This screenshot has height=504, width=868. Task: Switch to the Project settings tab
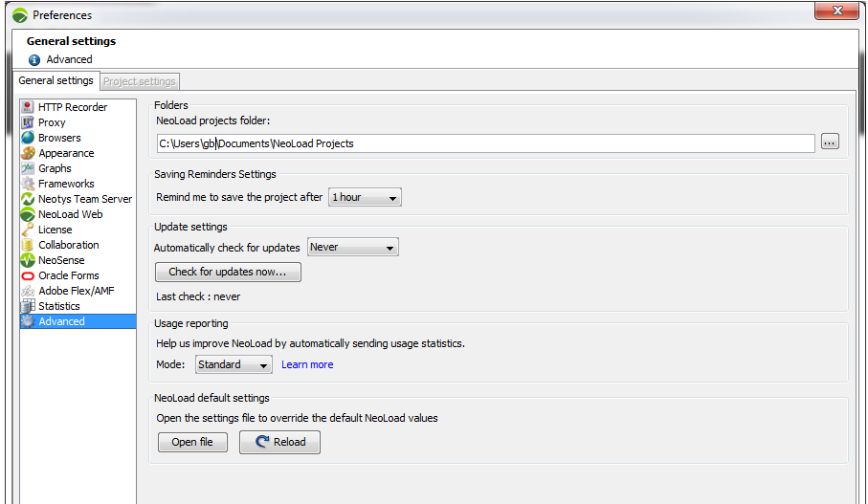click(140, 81)
